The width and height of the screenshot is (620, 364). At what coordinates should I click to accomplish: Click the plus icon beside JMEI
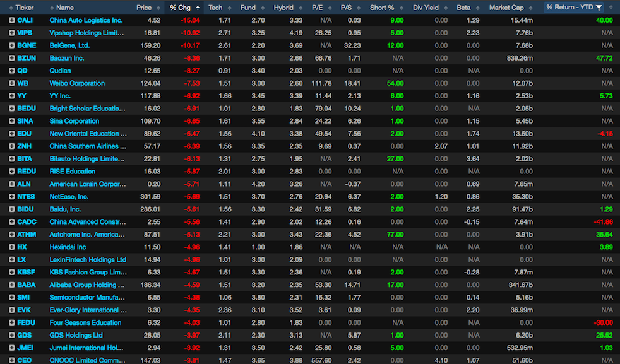12,348
